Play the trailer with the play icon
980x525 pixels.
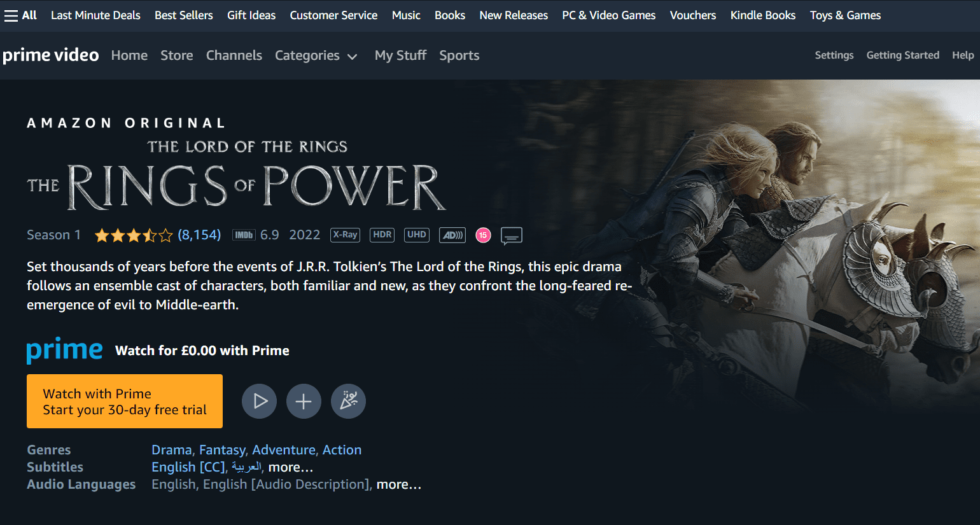259,401
